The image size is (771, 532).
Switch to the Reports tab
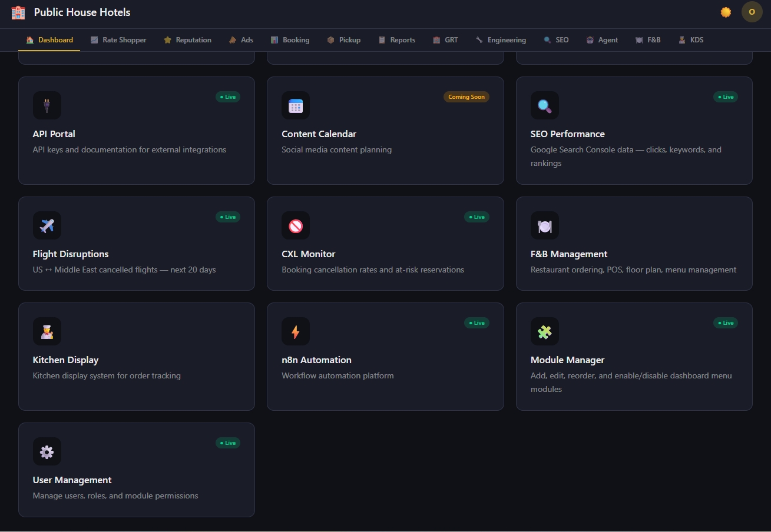(396, 40)
